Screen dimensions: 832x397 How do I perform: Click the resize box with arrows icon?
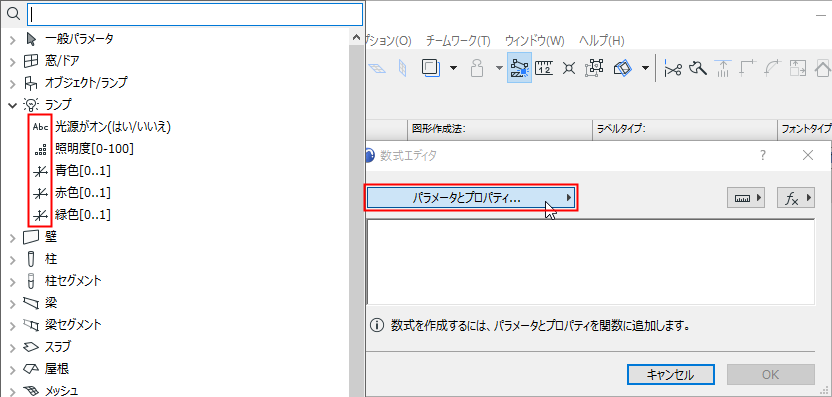pos(797,68)
